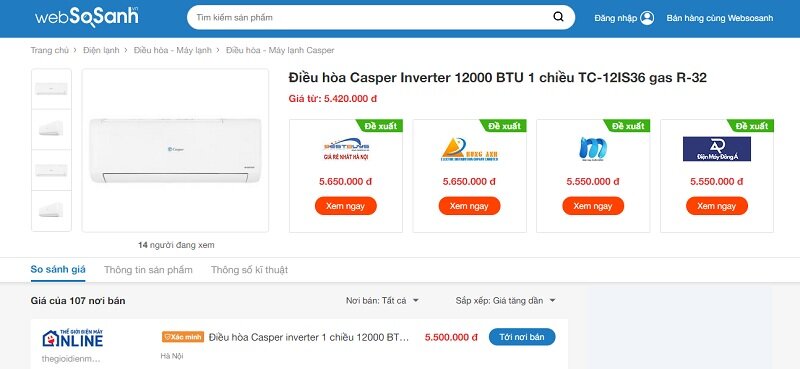Expand the Nơi bán: Tất cả dropdown
Viewport: 800px width, 369px height.
click(x=382, y=301)
